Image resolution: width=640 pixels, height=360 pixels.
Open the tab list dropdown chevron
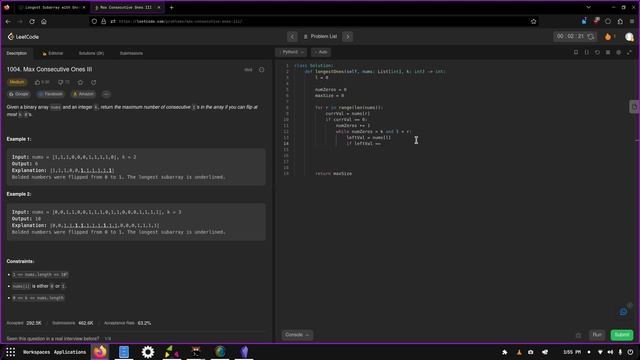588,7
